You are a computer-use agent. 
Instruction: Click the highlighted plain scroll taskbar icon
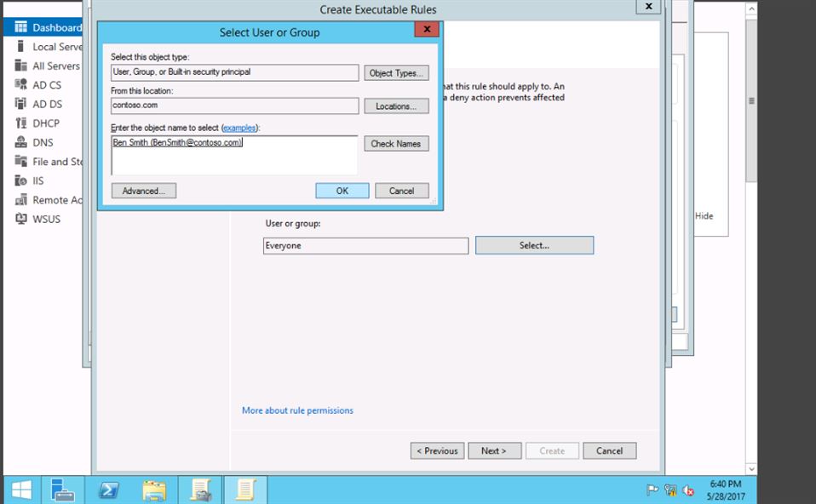point(245,490)
